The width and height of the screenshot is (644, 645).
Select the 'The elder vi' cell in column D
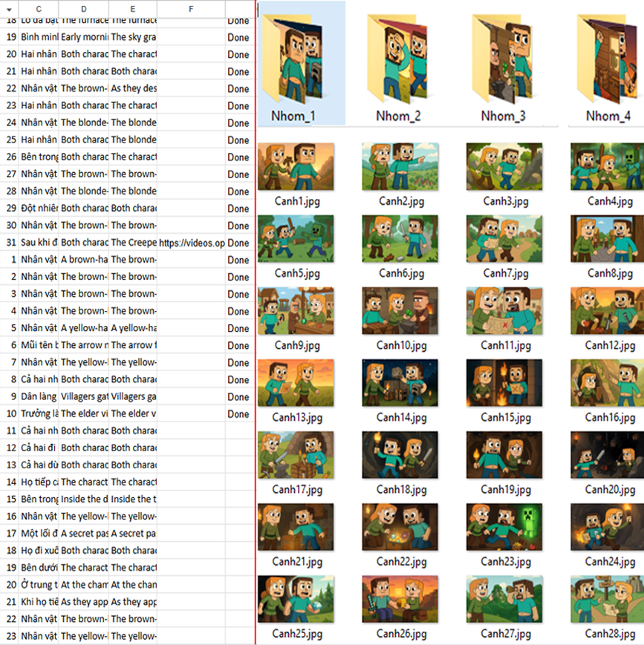(84, 414)
